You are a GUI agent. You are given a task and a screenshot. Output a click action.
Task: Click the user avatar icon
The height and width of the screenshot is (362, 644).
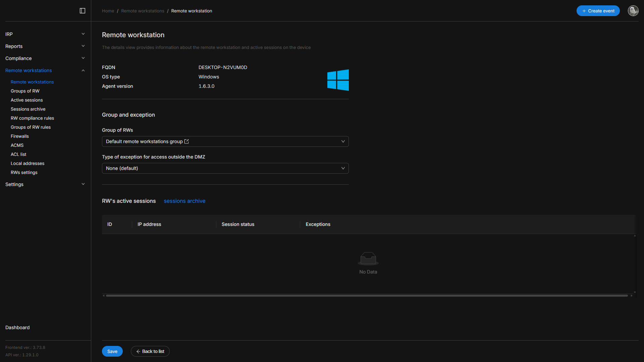pos(633,11)
